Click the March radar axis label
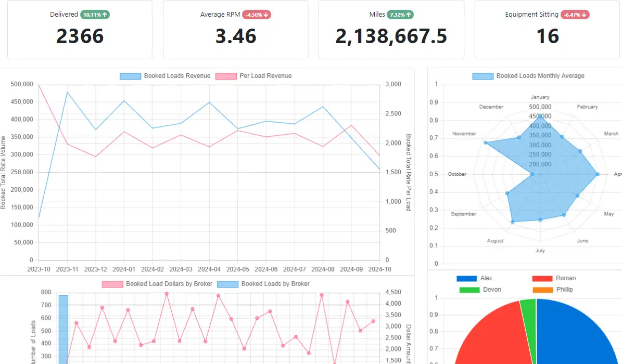The height and width of the screenshot is (364, 622). click(x=611, y=134)
